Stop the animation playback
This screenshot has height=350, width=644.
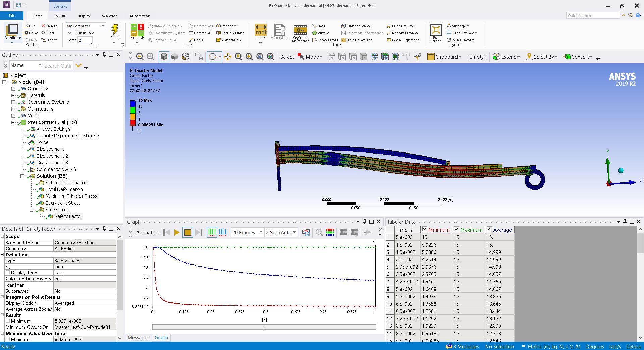click(188, 232)
